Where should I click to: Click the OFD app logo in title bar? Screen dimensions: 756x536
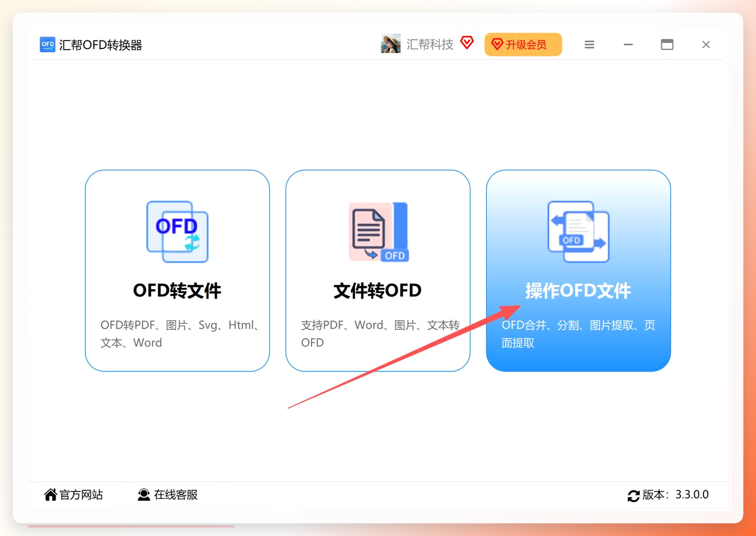click(x=47, y=45)
